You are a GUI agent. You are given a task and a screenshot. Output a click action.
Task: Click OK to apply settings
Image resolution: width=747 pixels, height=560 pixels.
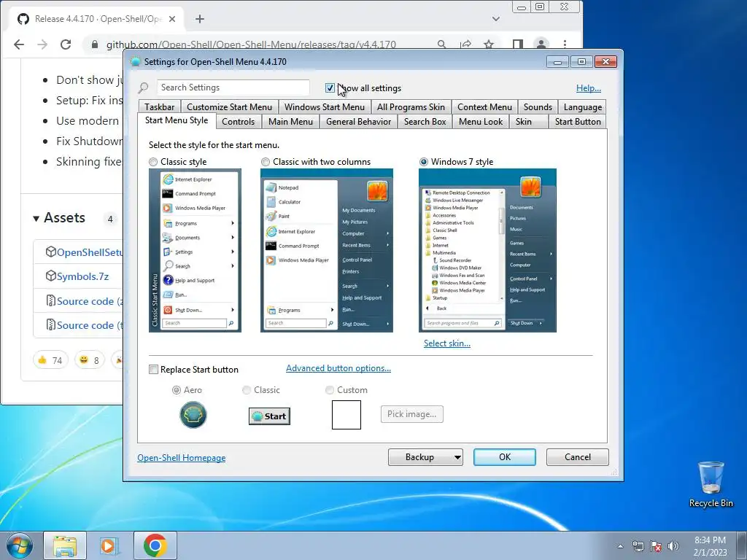505,457
